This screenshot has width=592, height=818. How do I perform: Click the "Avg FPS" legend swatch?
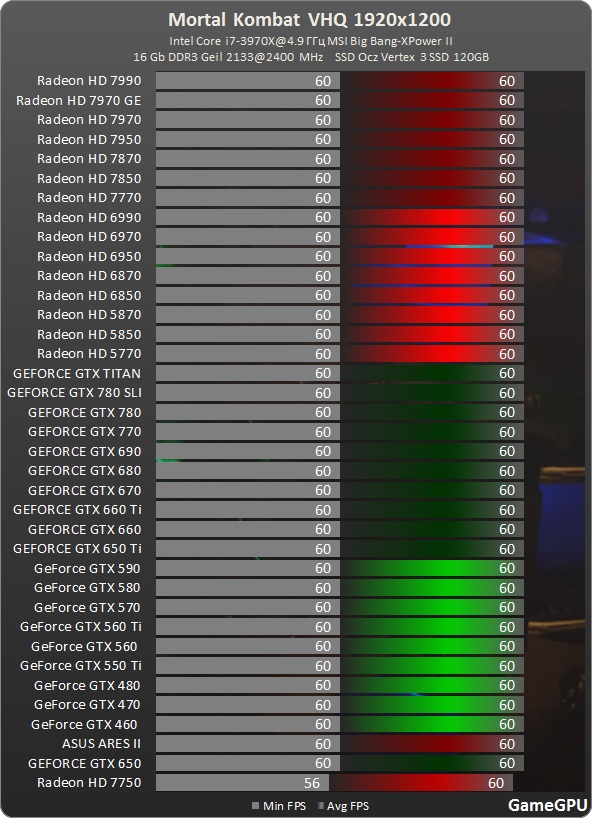(320, 805)
